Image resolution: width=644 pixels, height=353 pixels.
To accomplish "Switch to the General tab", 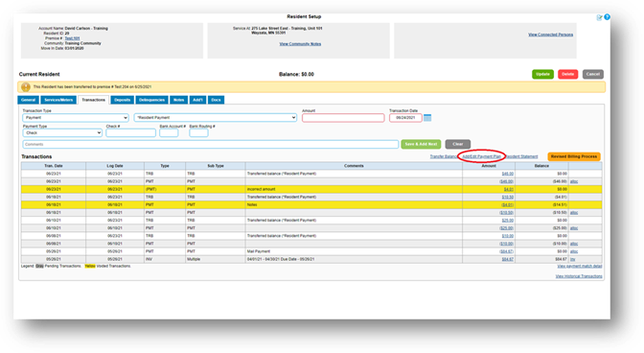I will click(29, 100).
